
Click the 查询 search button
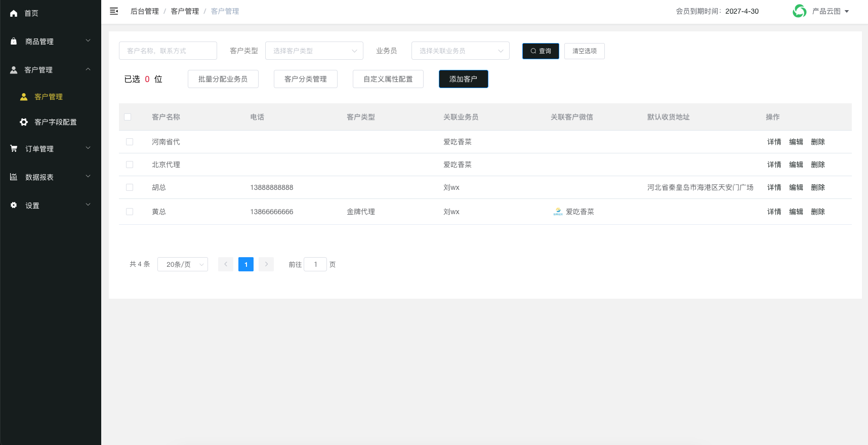541,51
